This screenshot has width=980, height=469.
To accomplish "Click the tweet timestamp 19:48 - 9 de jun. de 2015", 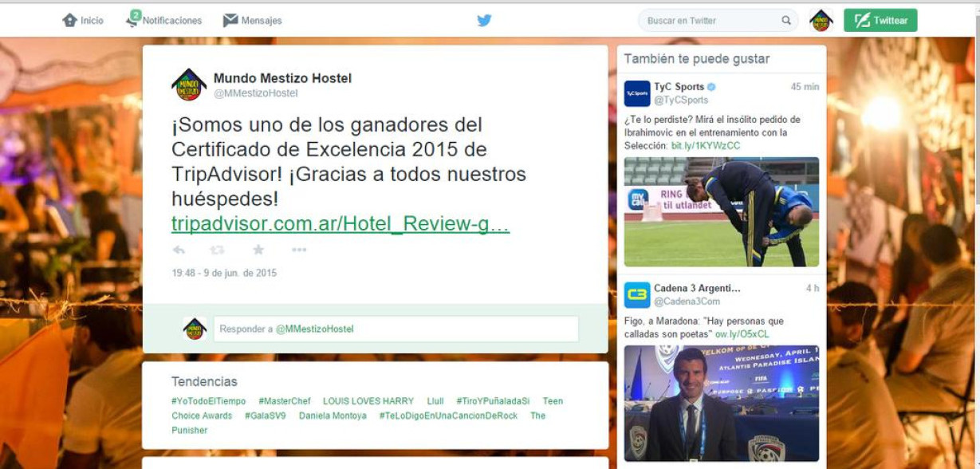I will [224, 273].
